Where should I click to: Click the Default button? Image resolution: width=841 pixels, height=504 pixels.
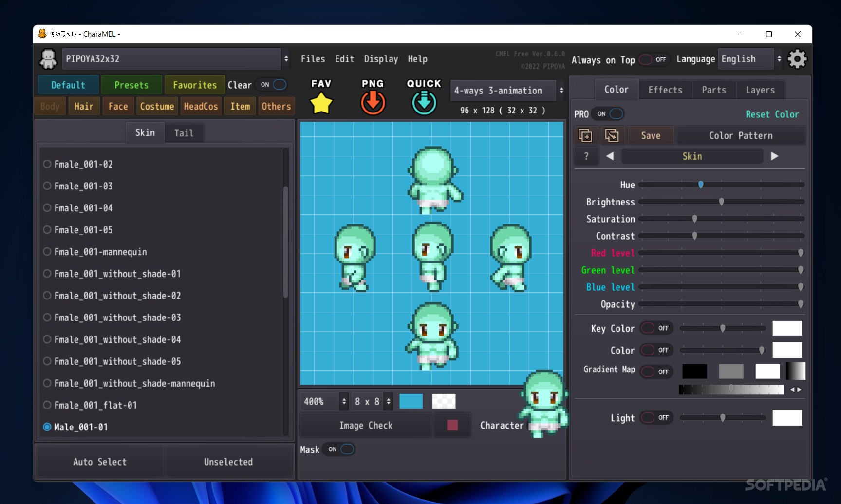tap(68, 85)
